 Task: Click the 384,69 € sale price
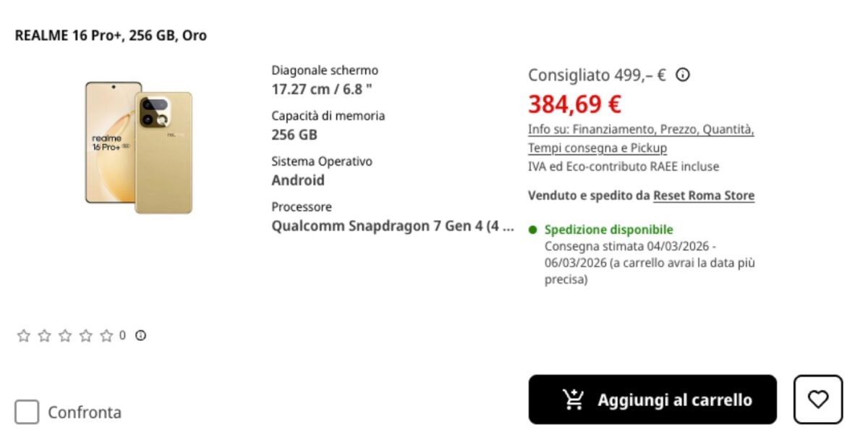click(574, 104)
